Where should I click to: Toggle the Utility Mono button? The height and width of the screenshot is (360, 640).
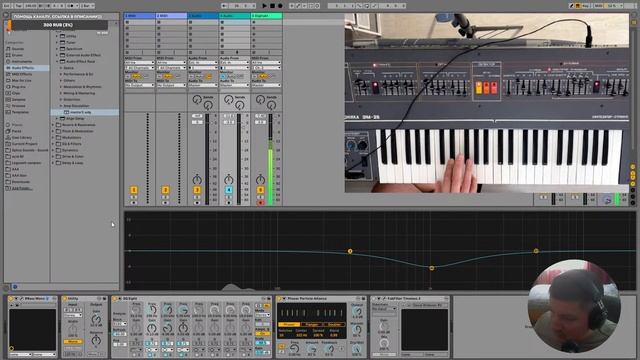coord(73,342)
